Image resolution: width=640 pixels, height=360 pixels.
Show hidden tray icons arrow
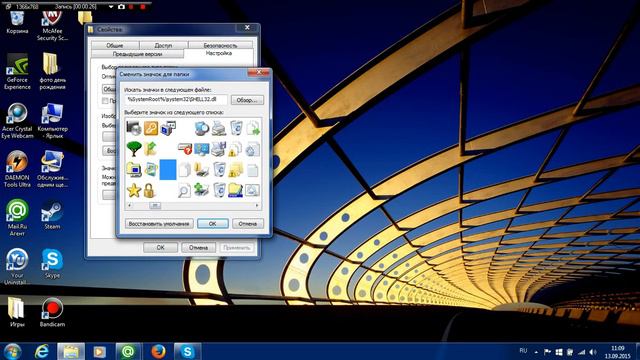[536, 352]
